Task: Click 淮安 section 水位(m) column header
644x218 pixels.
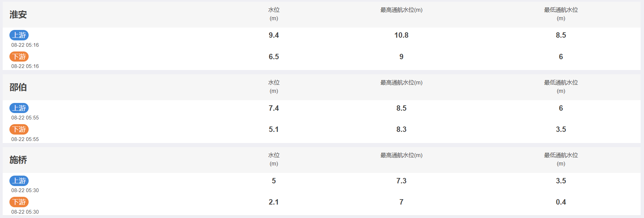Action: click(274, 14)
